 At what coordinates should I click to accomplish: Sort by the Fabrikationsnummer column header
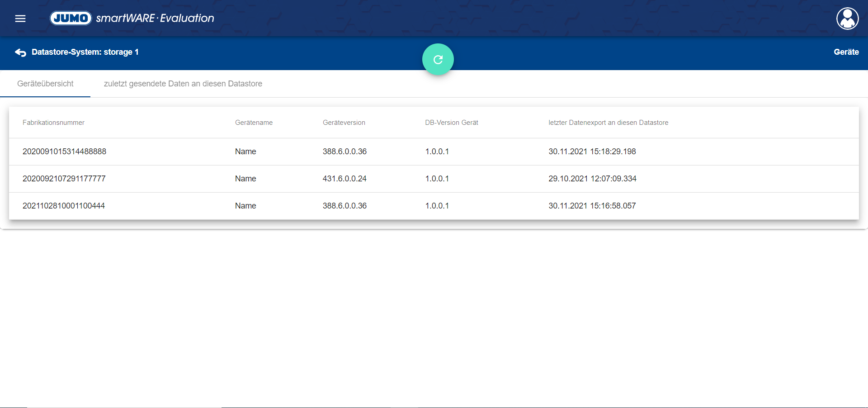coord(53,123)
